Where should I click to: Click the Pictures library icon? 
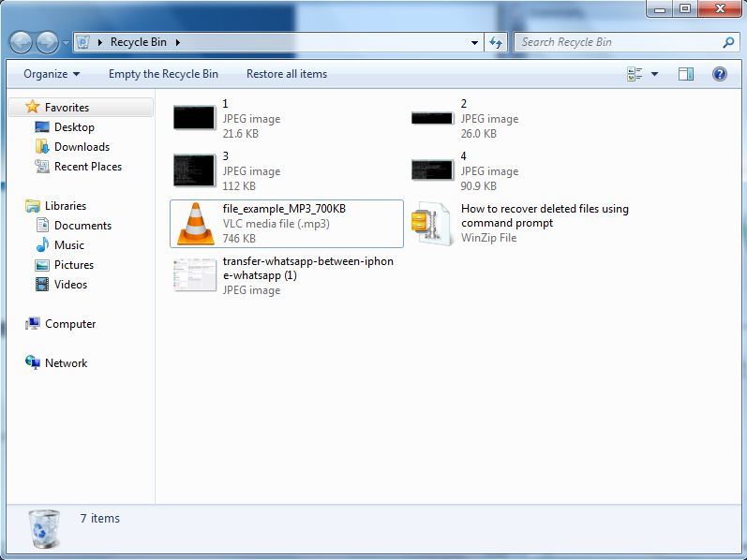tap(42, 265)
